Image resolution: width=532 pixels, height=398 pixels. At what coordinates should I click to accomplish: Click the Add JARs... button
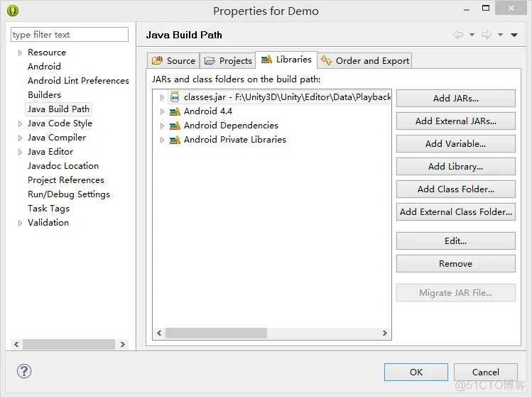(456, 99)
